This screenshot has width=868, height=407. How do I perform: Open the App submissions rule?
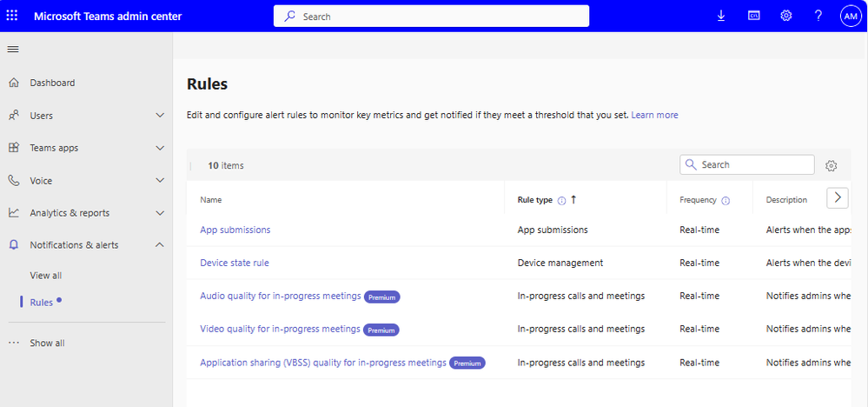235,230
